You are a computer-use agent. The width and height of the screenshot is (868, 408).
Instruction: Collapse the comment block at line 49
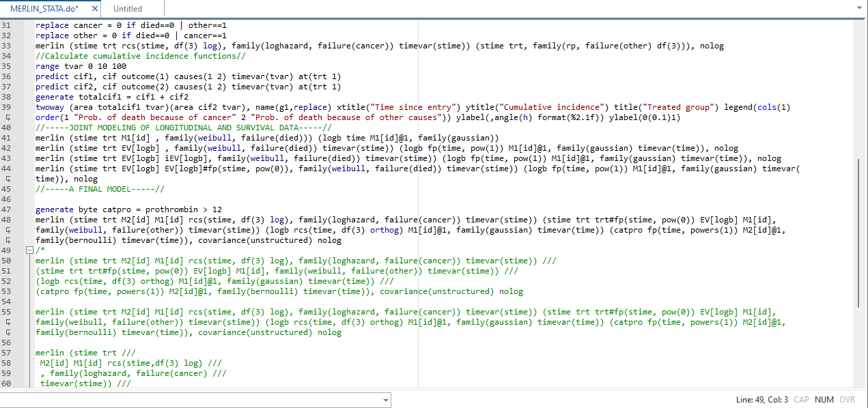tap(29, 250)
